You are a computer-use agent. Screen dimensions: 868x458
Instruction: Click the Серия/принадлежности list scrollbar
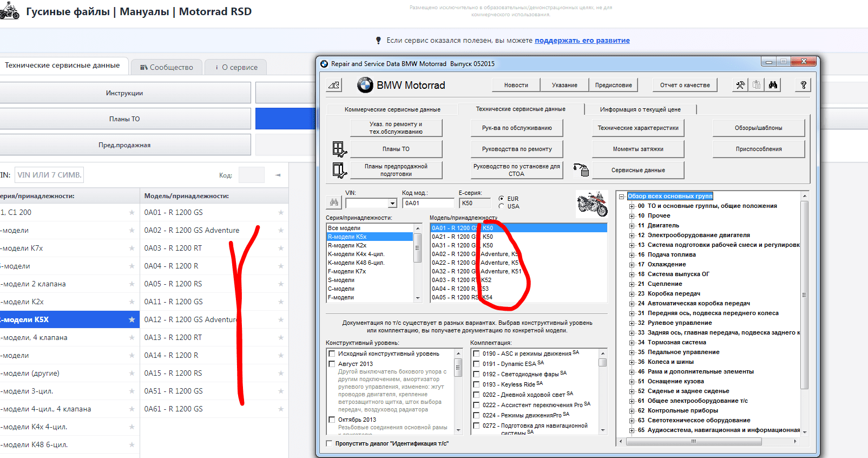coord(418,263)
